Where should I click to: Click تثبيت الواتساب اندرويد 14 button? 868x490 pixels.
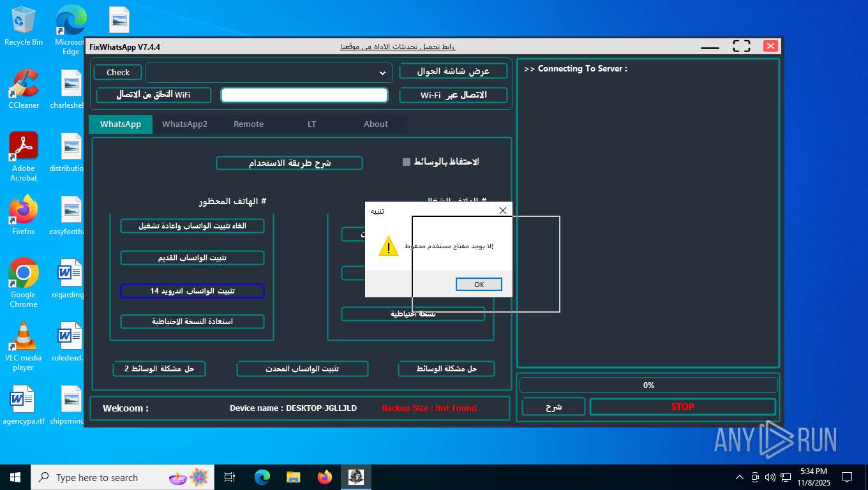point(192,291)
